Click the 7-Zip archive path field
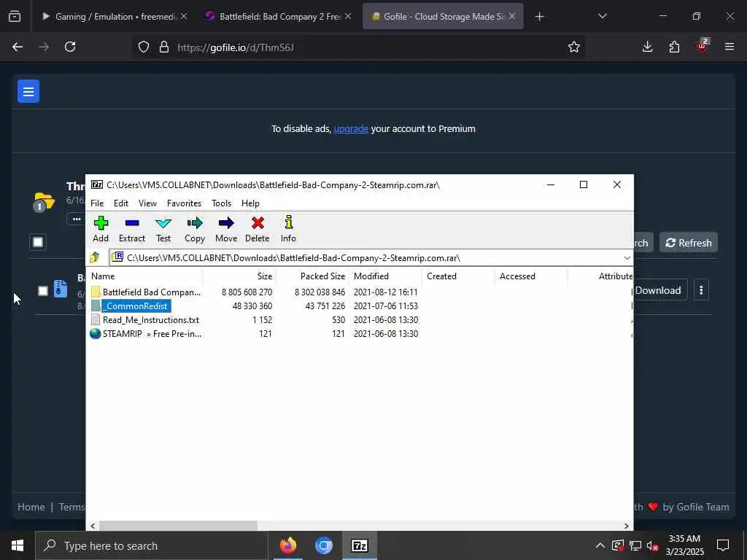747x560 pixels. click(x=371, y=257)
